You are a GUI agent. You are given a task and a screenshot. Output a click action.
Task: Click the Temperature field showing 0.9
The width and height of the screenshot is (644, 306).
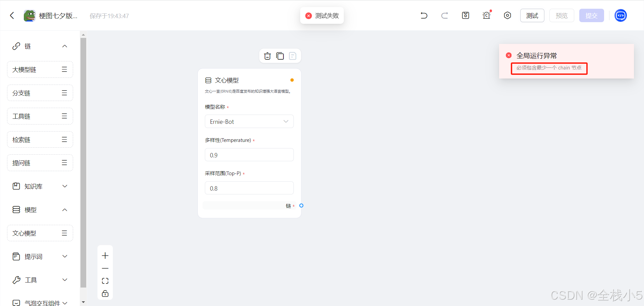click(x=249, y=155)
